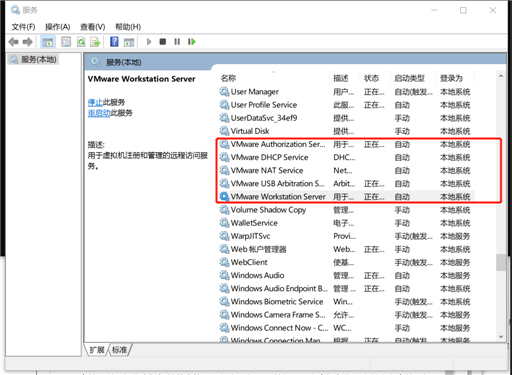Open the blue help question mark icon
The image size is (512, 375).
114,42
